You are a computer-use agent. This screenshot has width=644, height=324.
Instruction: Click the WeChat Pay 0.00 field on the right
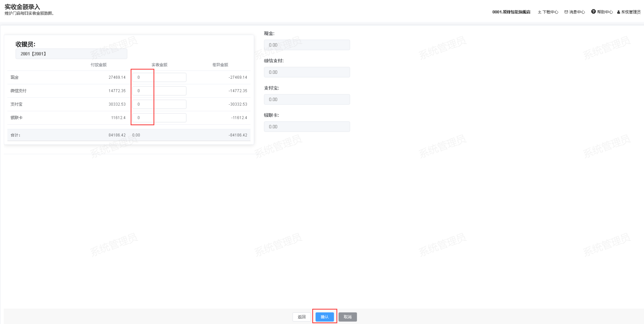pos(307,72)
